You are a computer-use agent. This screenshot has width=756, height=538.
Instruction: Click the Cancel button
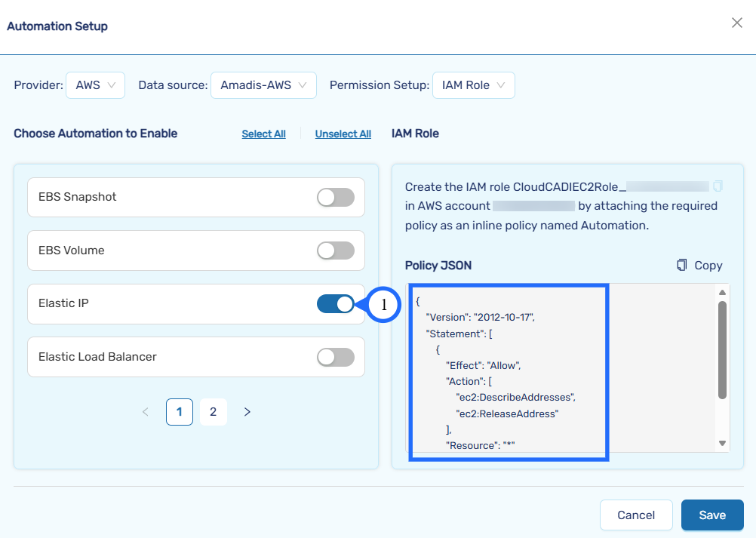[636, 515]
